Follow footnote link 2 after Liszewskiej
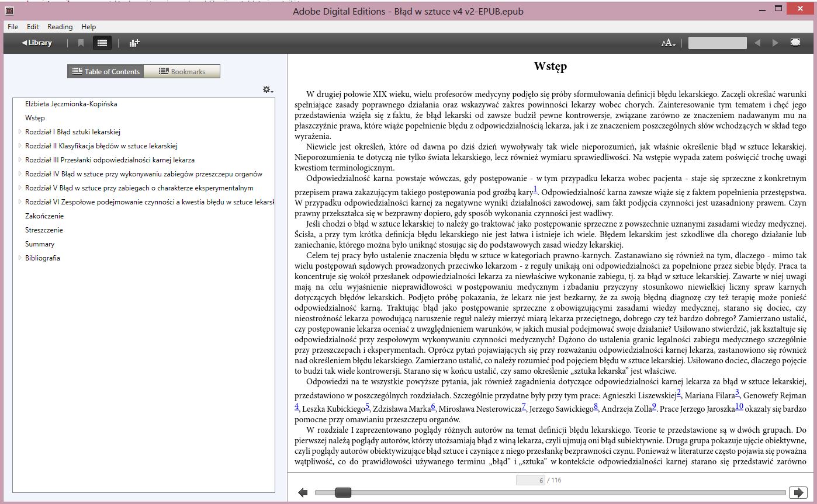The height and width of the screenshot is (504, 817). click(x=679, y=392)
